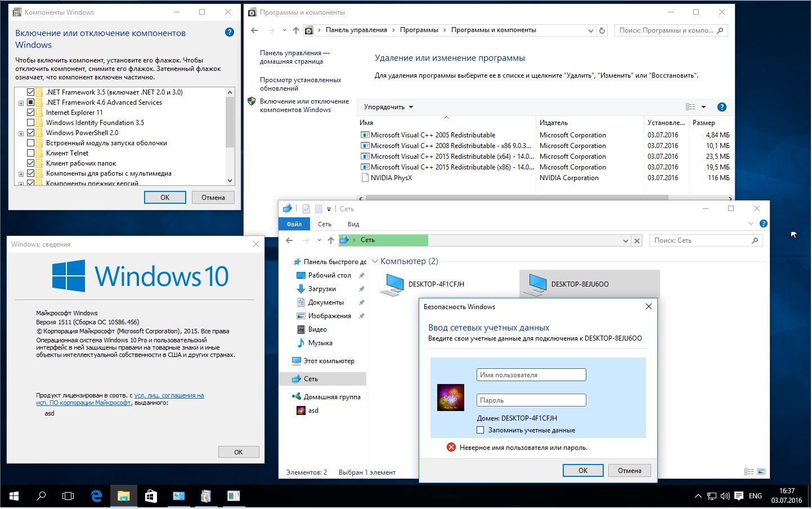Clear the Сеть address bar with X
Viewport: 812px width, 509px height.
(637, 240)
